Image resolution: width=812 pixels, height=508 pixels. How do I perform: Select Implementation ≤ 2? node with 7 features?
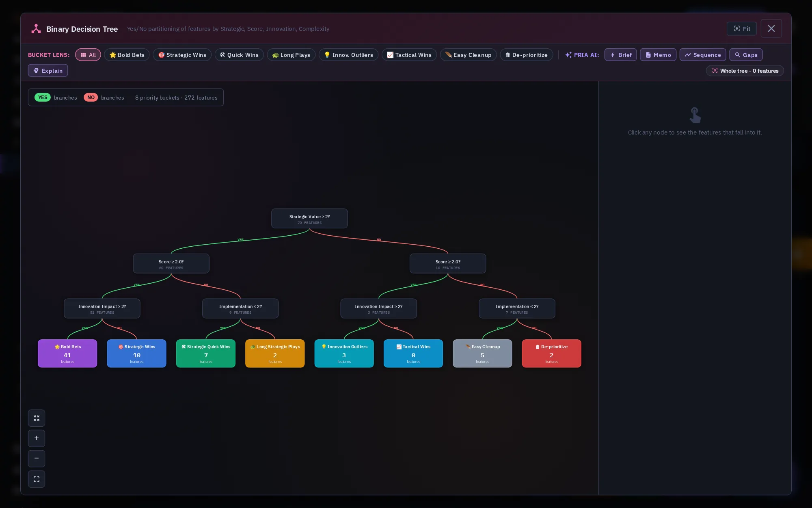click(x=517, y=308)
